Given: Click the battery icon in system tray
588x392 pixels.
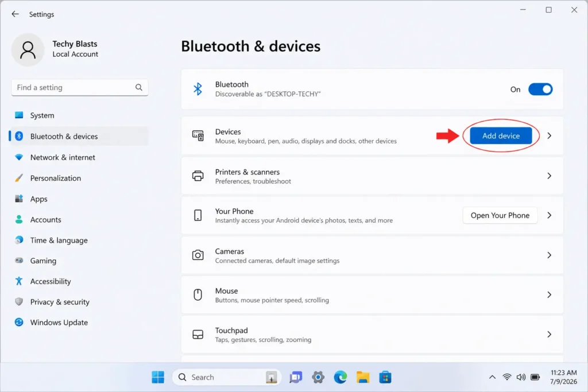Looking at the screenshot, I should pos(535,378).
